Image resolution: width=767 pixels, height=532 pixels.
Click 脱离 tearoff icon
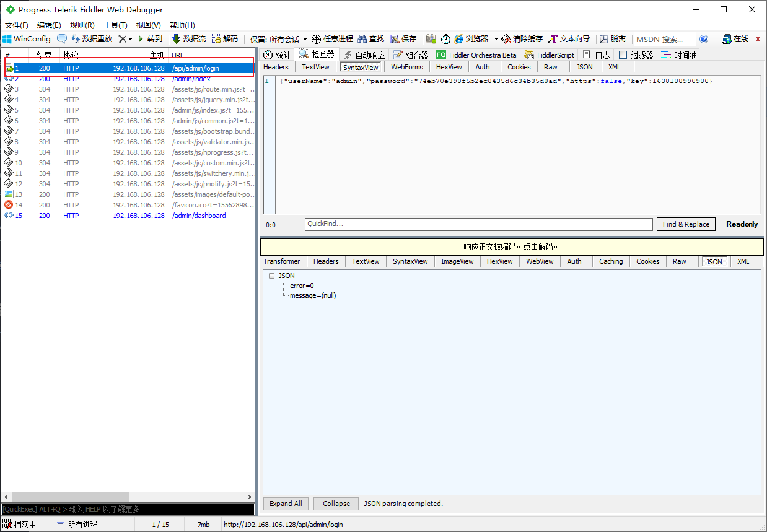pyautogui.click(x=613, y=39)
